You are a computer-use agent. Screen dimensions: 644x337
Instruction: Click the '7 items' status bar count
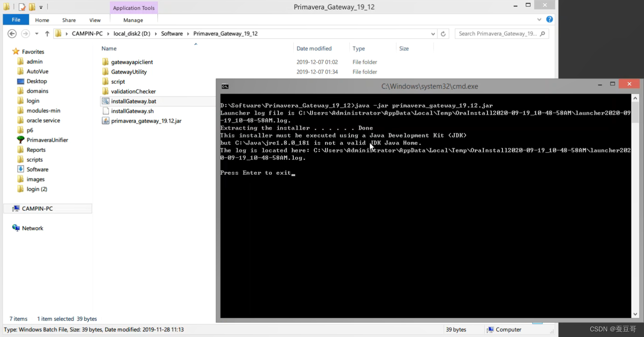(x=19, y=319)
